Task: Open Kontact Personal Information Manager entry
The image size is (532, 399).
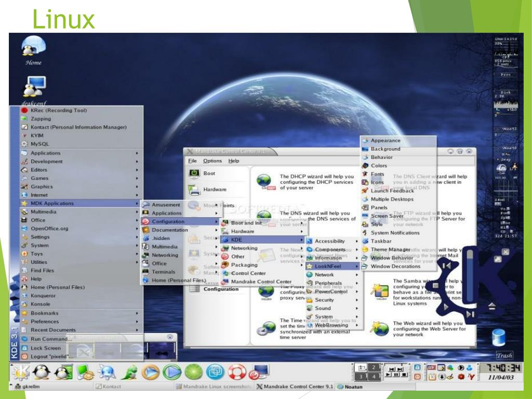Action: pyautogui.click(x=82, y=127)
